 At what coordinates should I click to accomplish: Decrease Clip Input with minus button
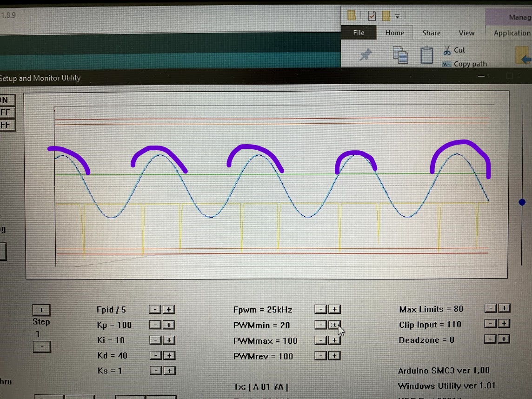(490, 323)
